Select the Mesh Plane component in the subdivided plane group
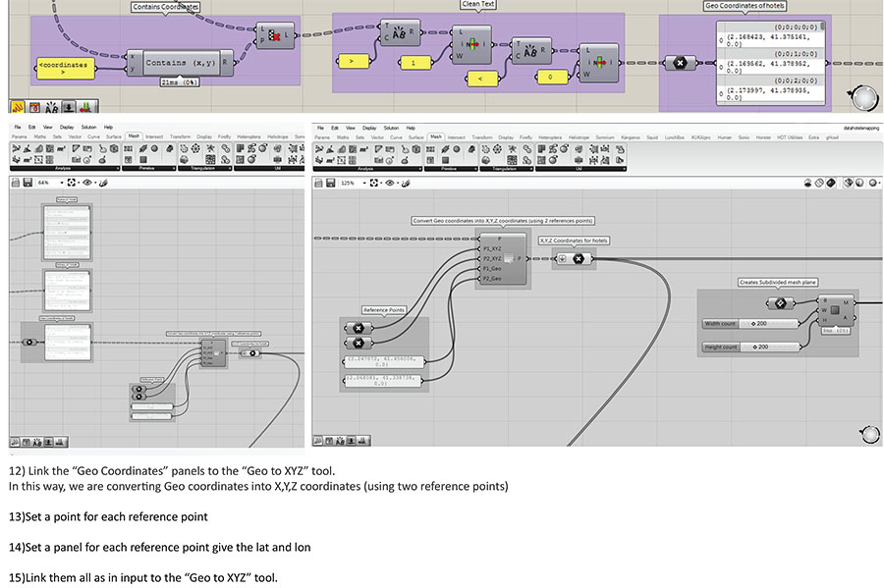This screenshot has width=884, height=588. point(835,311)
